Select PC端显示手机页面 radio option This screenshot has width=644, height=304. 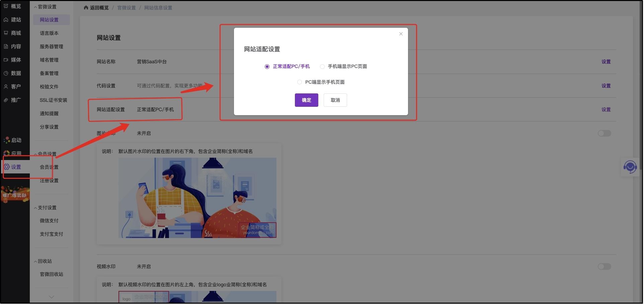(x=321, y=82)
